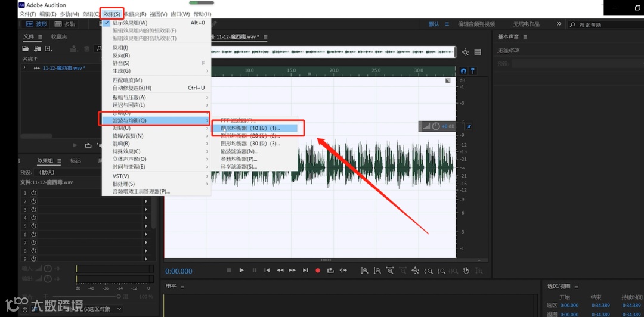Screen dimensions: 644x317
Task: Toggle Loop Playback in transport bar
Action: point(330,270)
